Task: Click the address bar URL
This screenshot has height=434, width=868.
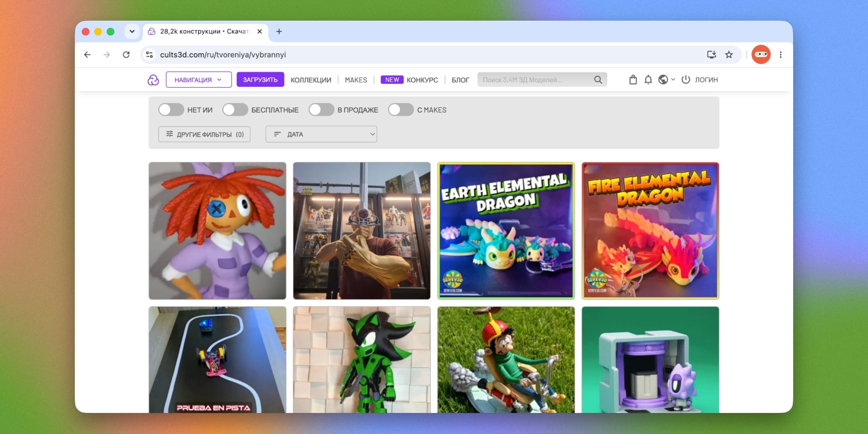Action: (x=223, y=55)
